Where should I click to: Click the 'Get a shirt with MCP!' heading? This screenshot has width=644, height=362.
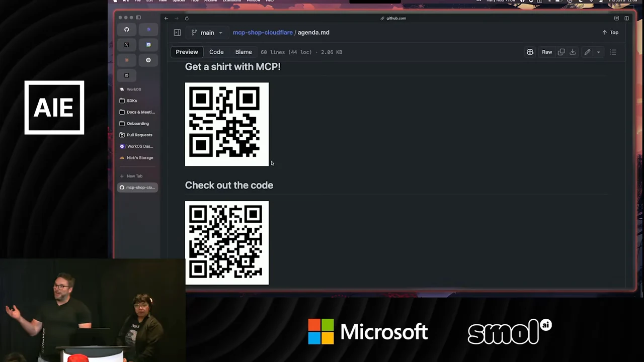232,66
